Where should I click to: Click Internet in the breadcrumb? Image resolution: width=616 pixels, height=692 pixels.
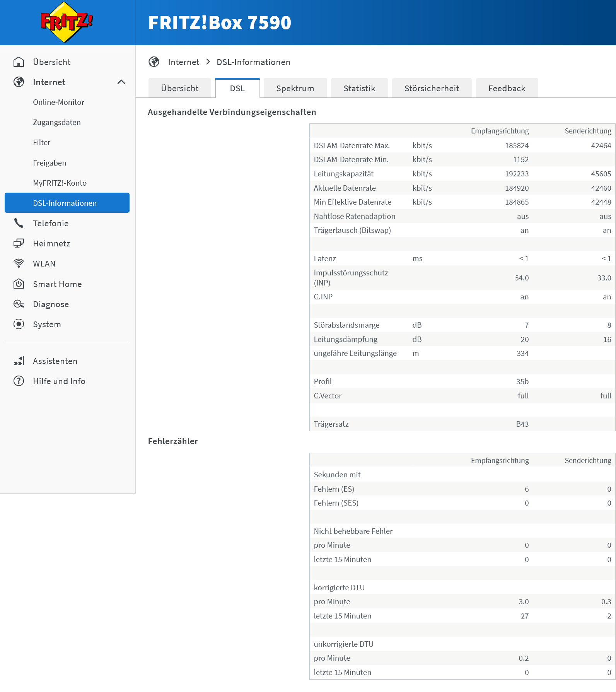click(184, 62)
